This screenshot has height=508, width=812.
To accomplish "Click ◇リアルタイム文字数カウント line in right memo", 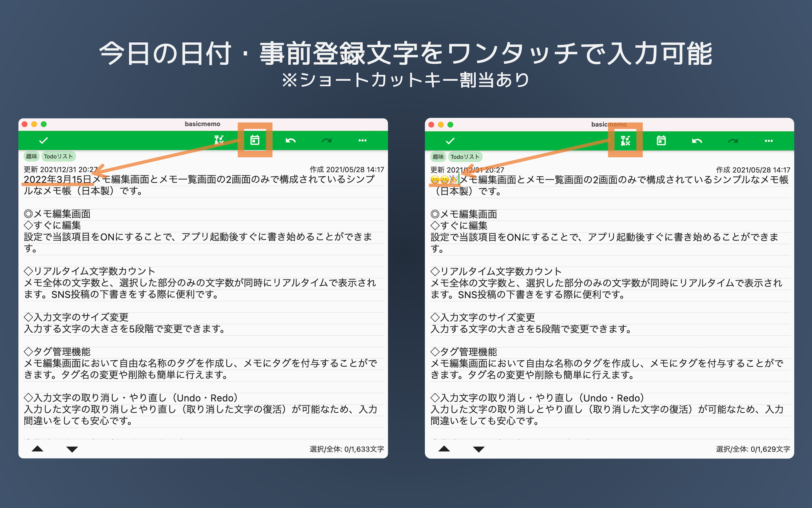I will pyautogui.click(x=496, y=271).
